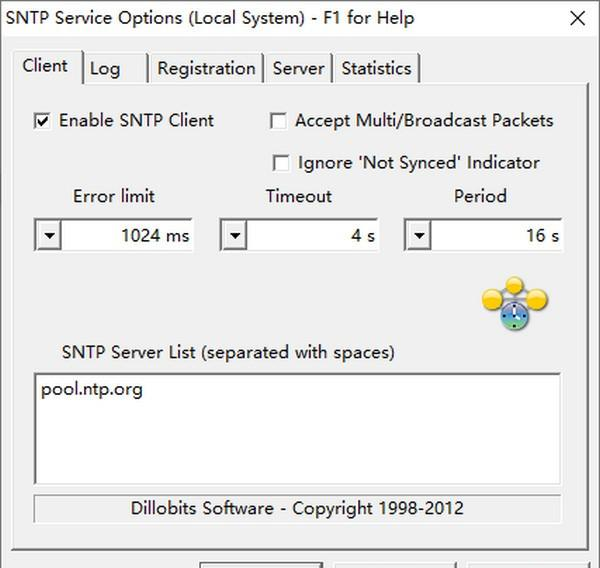Expand the Period dropdown arrow
Screen dimensions: 600x568
tap(418, 236)
